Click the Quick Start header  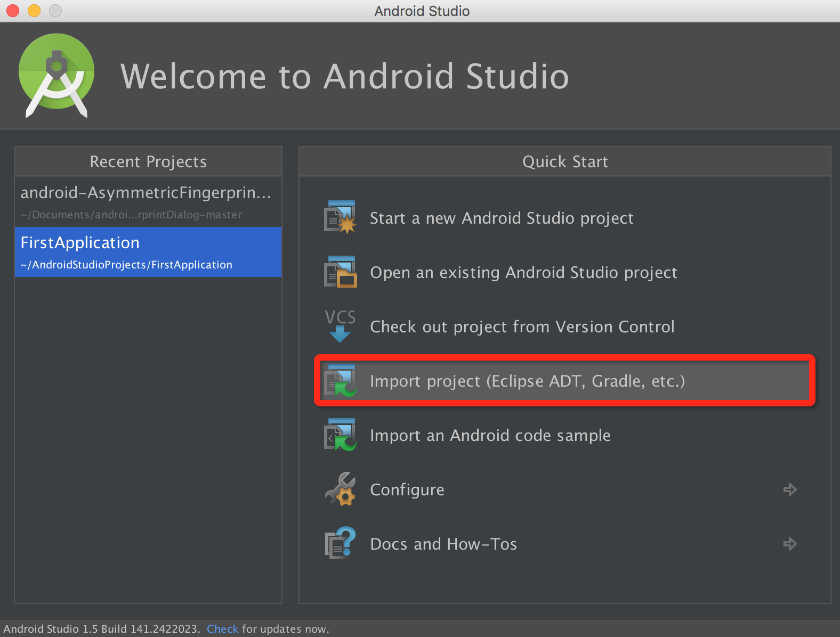(565, 161)
